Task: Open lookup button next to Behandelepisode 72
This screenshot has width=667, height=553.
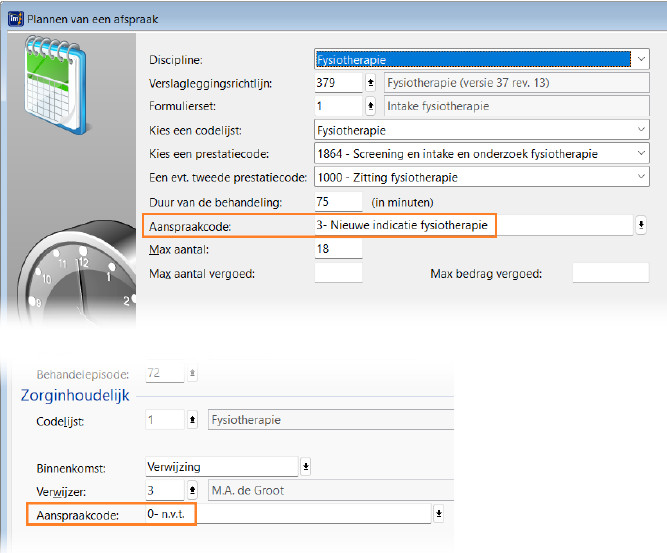Action: pos(193,374)
